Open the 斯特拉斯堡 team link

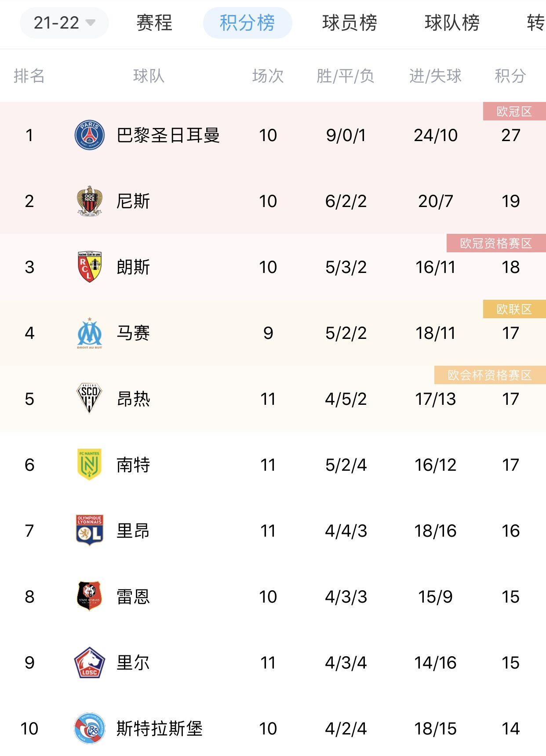pos(159,728)
